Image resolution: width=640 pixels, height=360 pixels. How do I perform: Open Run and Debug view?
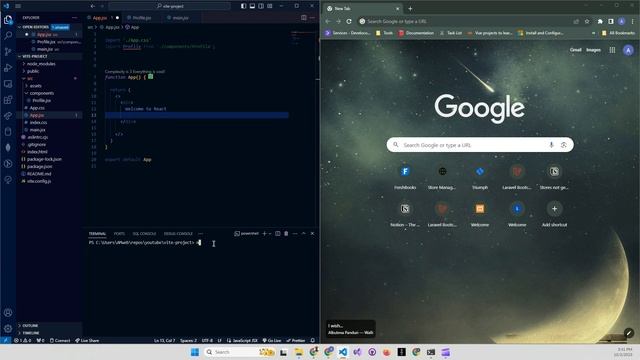(8, 68)
